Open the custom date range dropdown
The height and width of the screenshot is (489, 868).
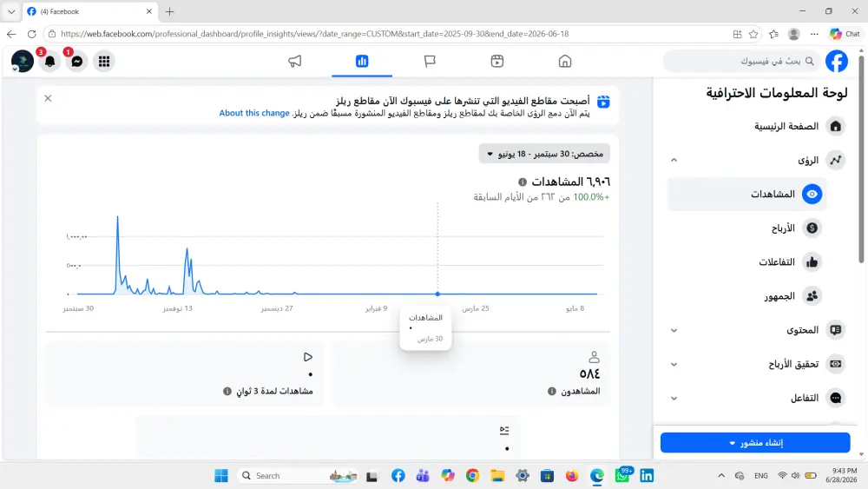544,154
